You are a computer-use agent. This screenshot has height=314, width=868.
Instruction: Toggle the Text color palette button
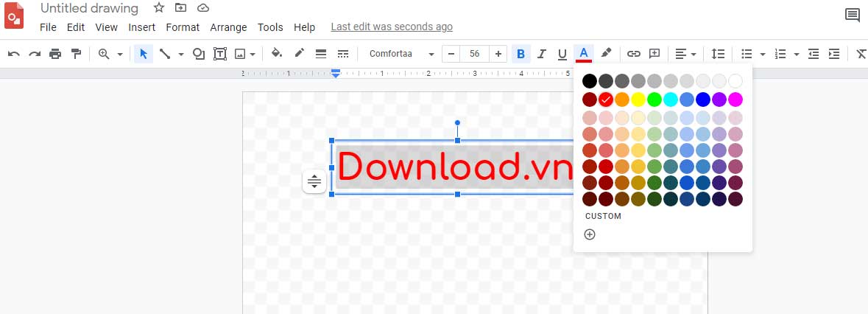coord(584,54)
